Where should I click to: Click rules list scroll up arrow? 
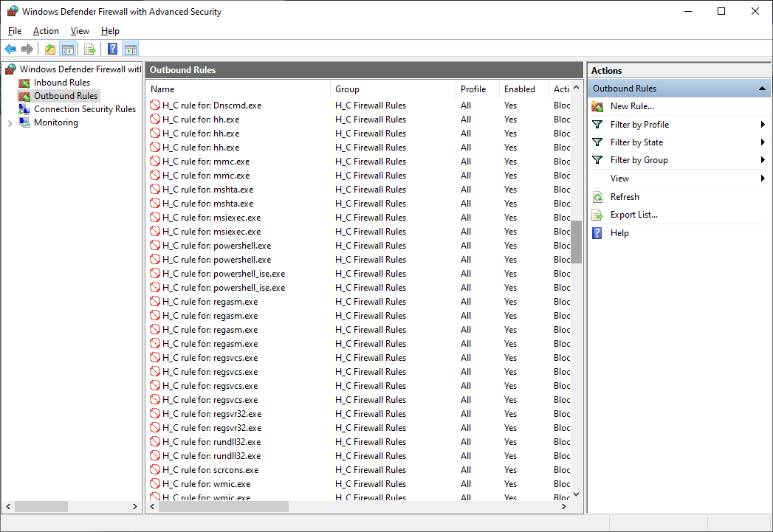click(577, 88)
